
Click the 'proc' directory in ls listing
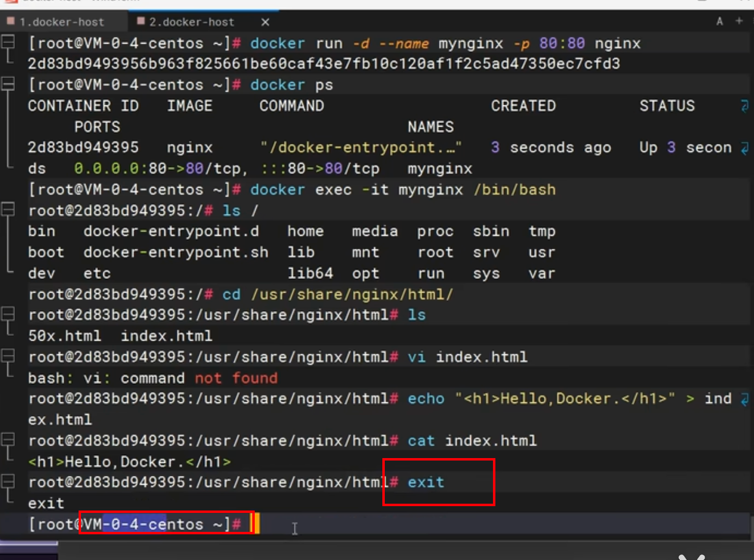436,231
